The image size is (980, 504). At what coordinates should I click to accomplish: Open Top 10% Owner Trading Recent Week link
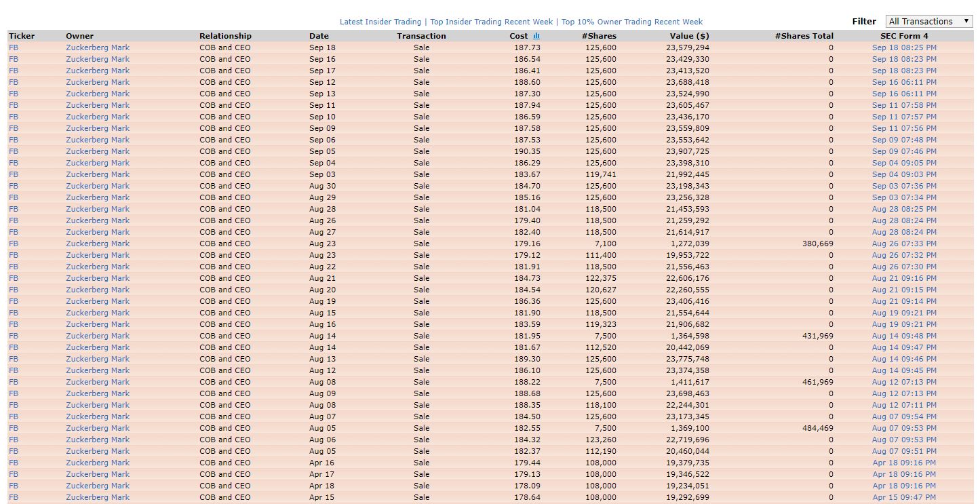tap(632, 22)
